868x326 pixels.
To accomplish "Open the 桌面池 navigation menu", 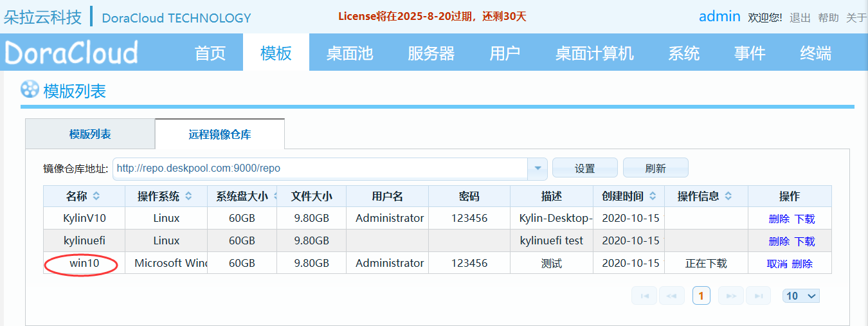I will click(x=349, y=53).
